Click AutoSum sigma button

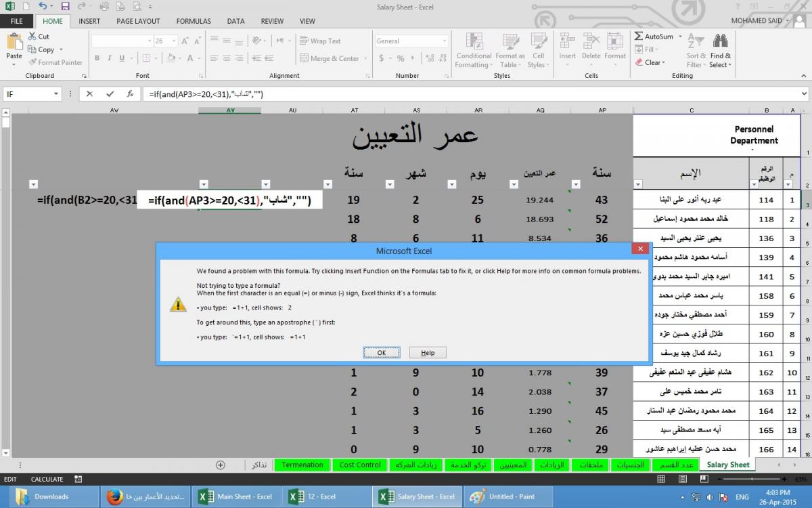[654, 37]
